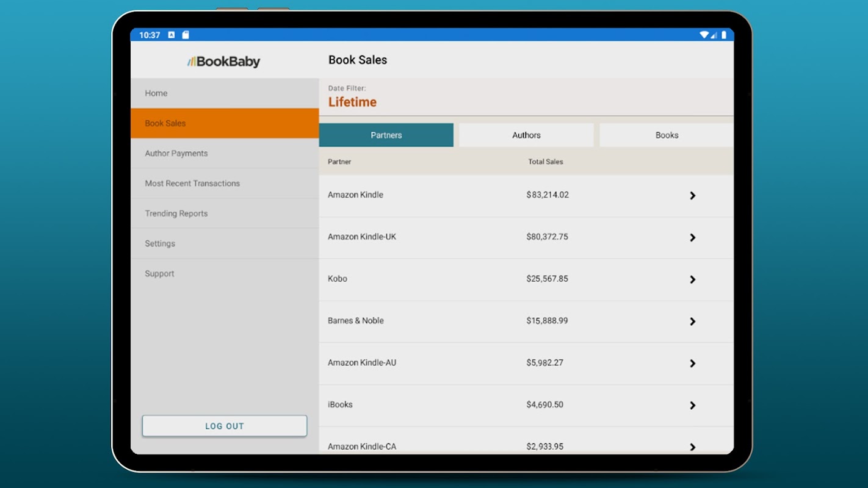
Task: Click the Total Sales column header
Action: 546,162
